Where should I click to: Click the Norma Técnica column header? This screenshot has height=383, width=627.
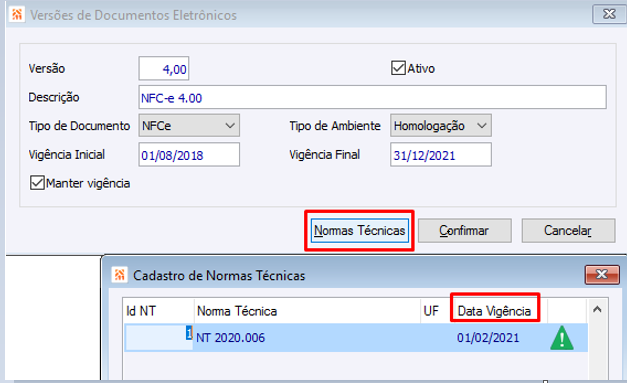307,311
